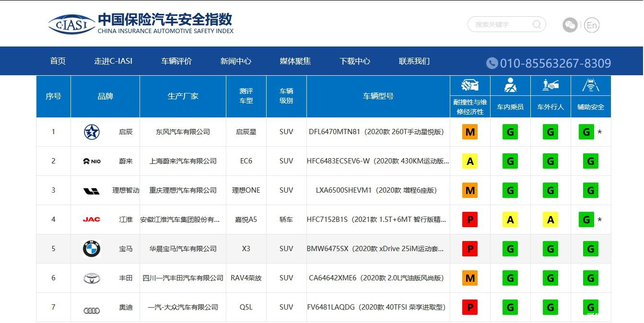Open the WeChat icon
The image size is (644, 323).
(x=570, y=25)
